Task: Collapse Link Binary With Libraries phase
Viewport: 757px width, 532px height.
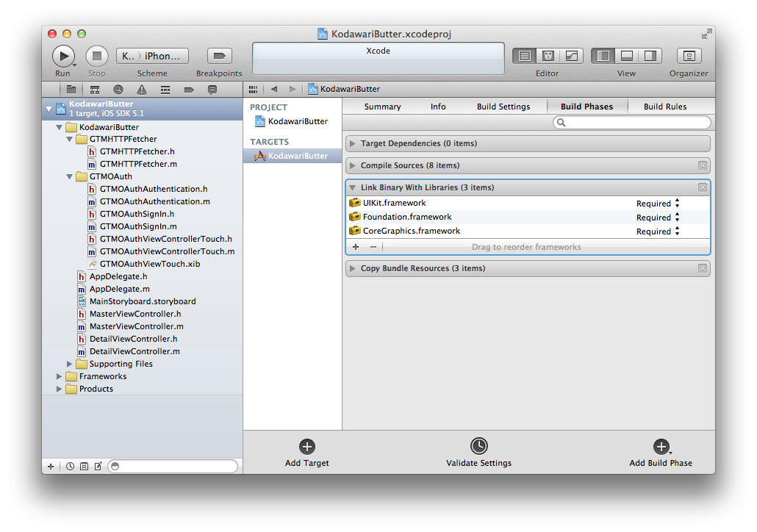Action: click(x=353, y=188)
